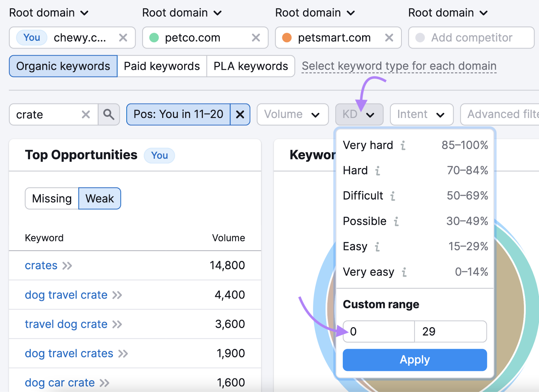The width and height of the screenshot is (539, 392).
Task: Click the info icon next to Possible
Action: pos(396,221)
